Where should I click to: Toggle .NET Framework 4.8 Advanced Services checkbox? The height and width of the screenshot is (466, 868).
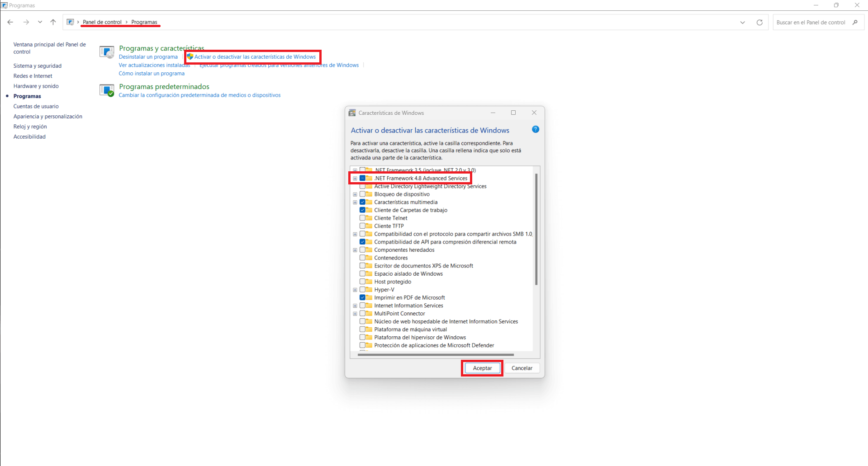pyautogui.click(x=362, y=178)
